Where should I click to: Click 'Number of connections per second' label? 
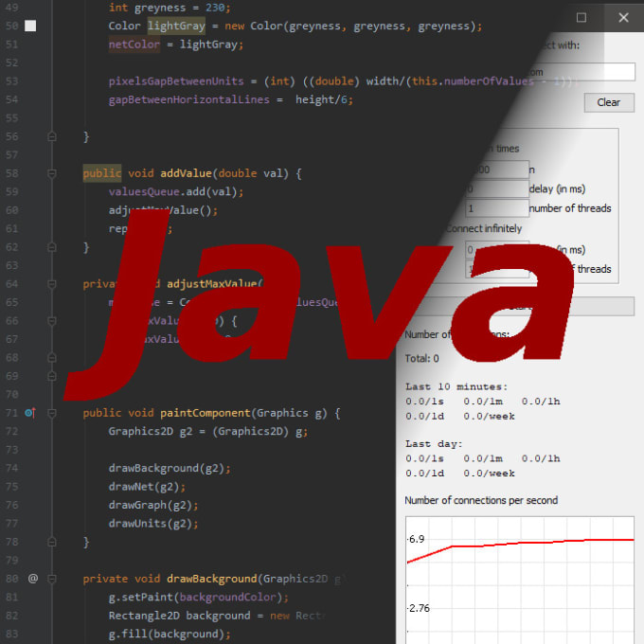[481, 500]
